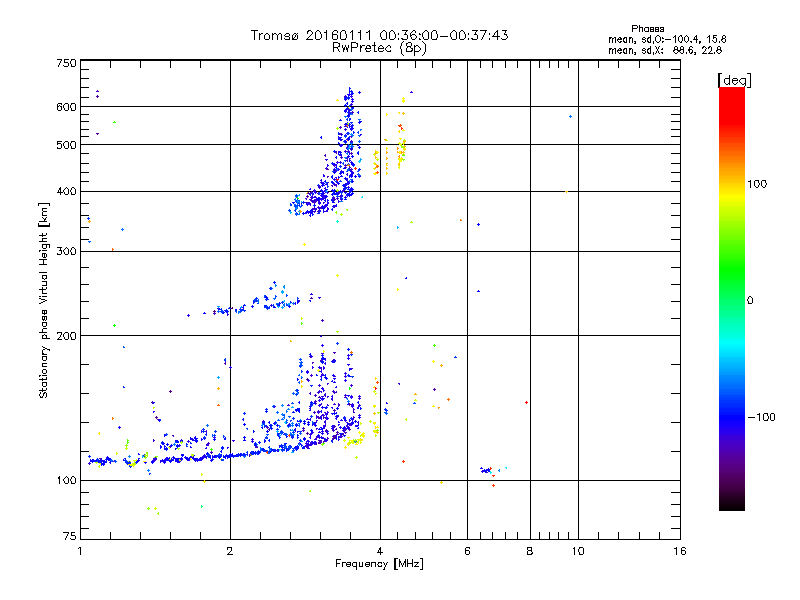Click the "750" height tick label
Screen dimensions: 800x600
66,63
